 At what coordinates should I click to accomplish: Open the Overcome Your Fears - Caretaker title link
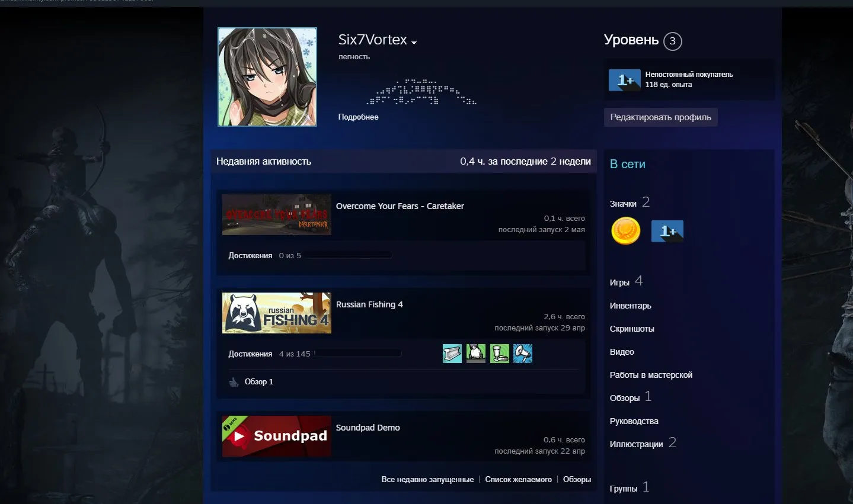pos(400,206)
